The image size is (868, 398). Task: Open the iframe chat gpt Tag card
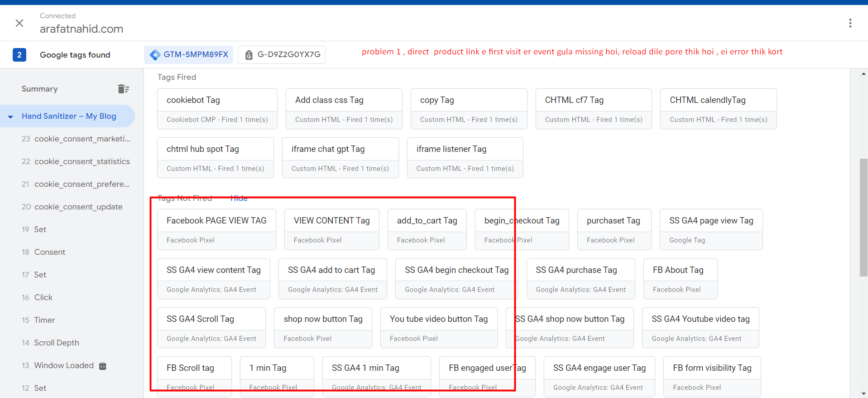tap(340, 158)
